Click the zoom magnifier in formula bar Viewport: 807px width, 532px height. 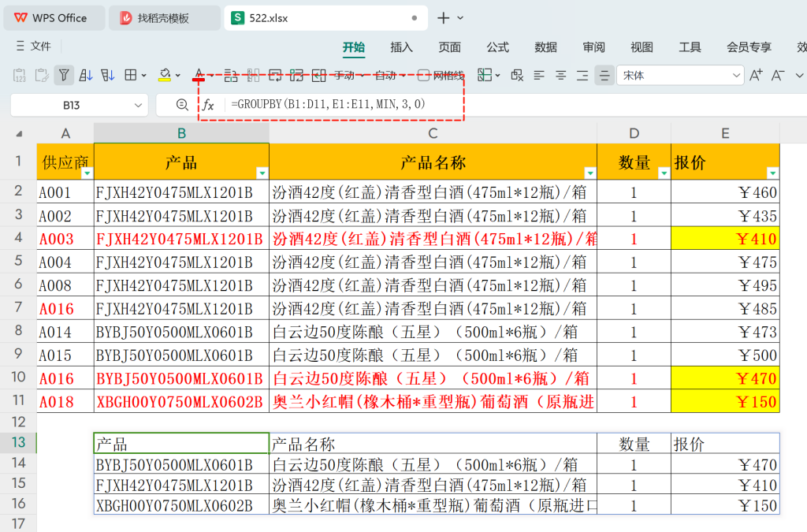click(x=182, y=105)
